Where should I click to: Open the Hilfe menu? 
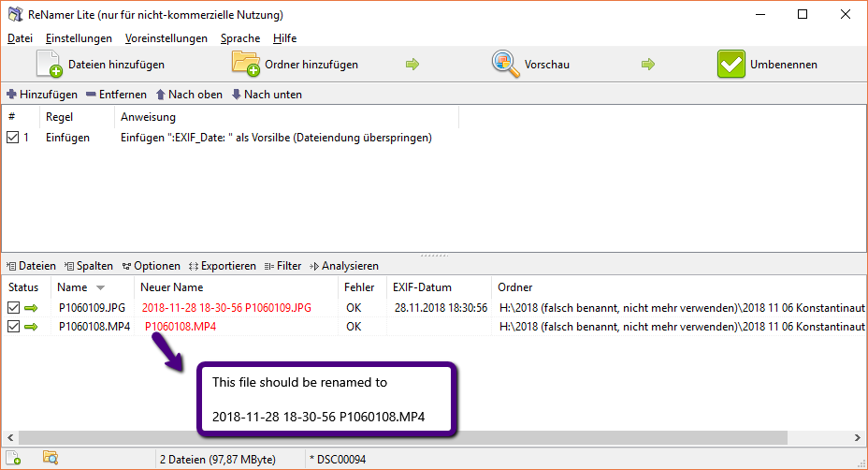pyautogui.click(x=284, y=38)
